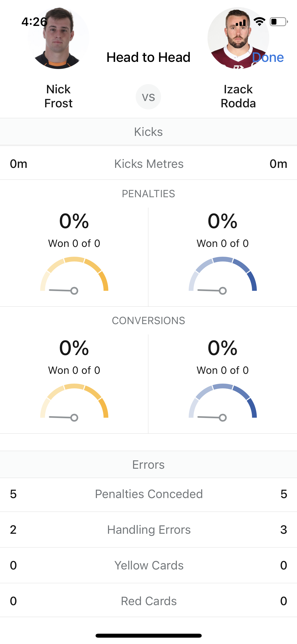Image resolution: width=297 pixels, height=644 pixels.
Task: Tap the Done button
Action: coord(268,57)
